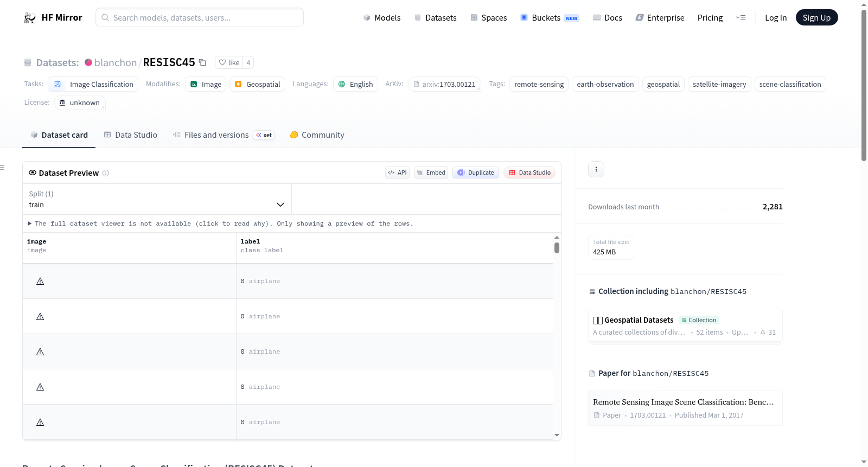This screenshot has height=467, width=868.
Task: Click the datasets stack icon before Datasets heading
Action: tap(28, 62)
